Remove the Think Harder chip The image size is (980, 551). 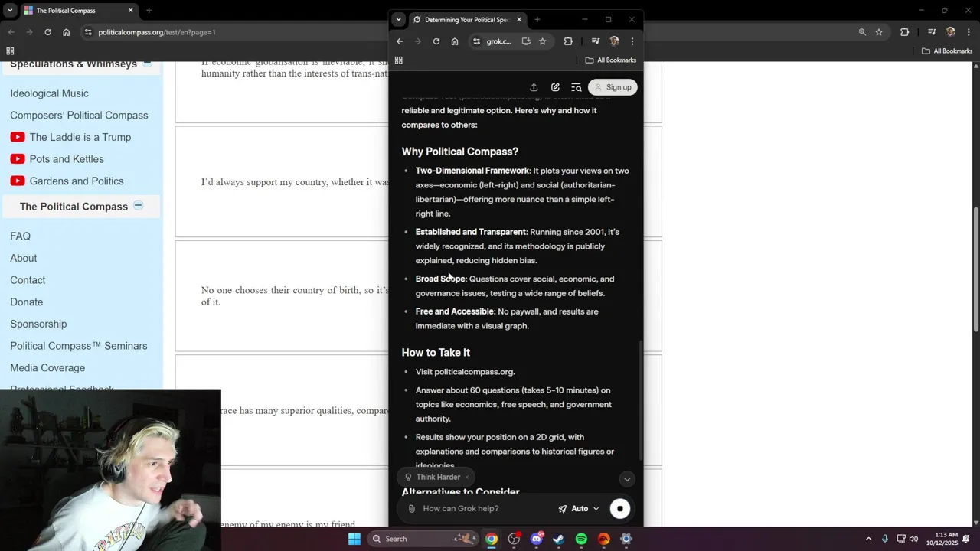[x=467, y=478]
